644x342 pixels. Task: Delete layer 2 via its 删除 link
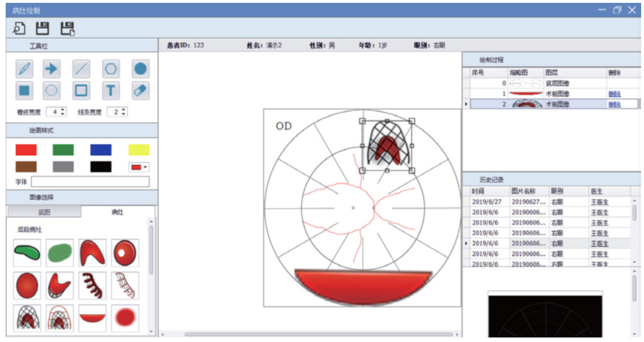tap(615, 105)
